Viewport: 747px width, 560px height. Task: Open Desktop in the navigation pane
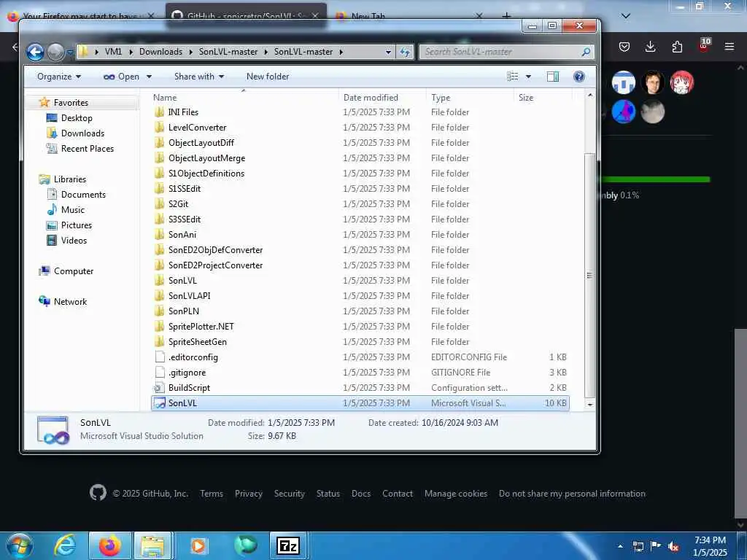pos(77,117)
